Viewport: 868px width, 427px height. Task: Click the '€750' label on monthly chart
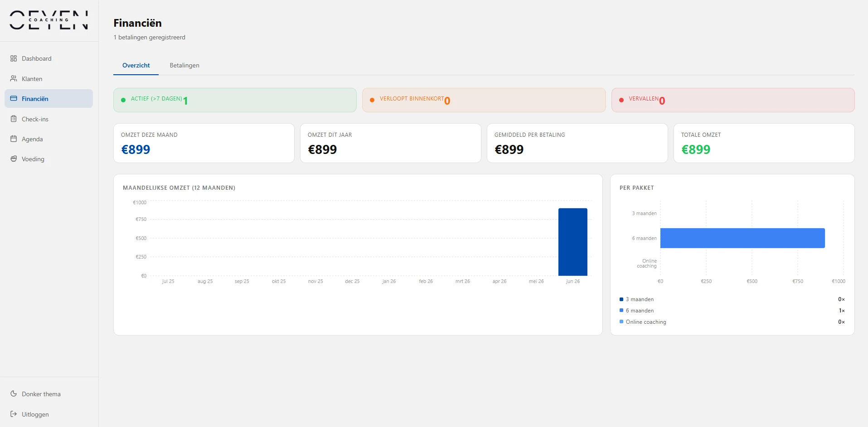click(141, 219)
